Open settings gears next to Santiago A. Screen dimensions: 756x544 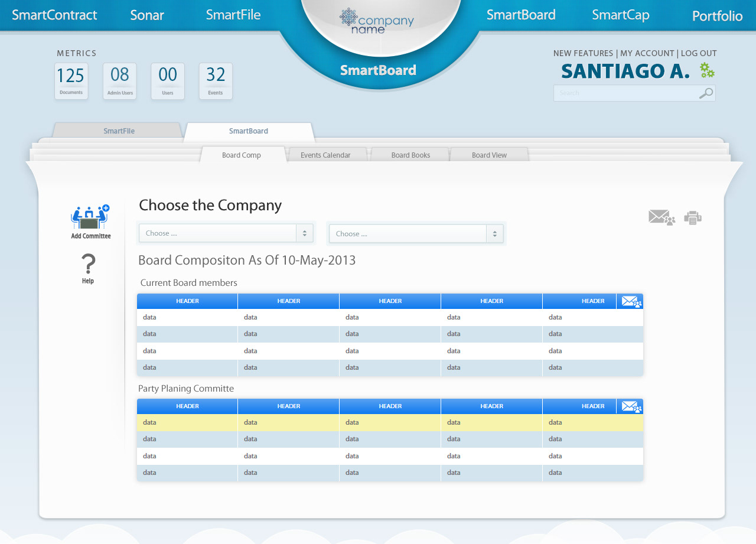[707, 70]
